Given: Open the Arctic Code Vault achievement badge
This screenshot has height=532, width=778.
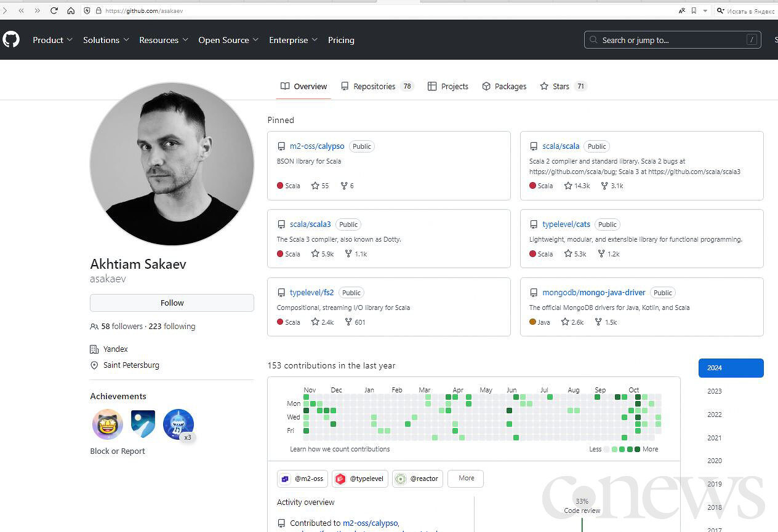Looking at the screenshot, I should pos(143,424).
